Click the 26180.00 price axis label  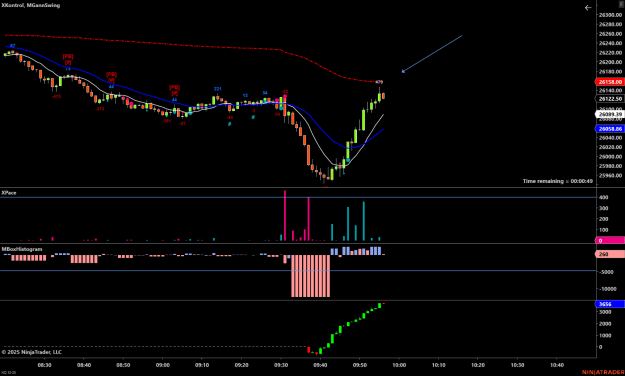[610, 72]
